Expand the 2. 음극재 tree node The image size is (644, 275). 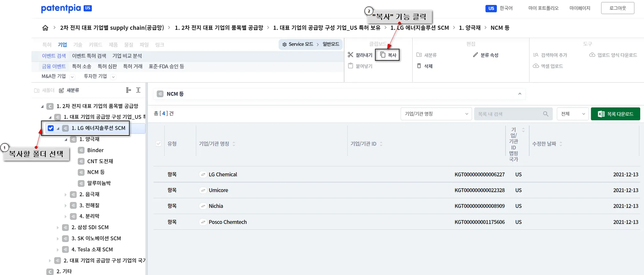(65, 195)
